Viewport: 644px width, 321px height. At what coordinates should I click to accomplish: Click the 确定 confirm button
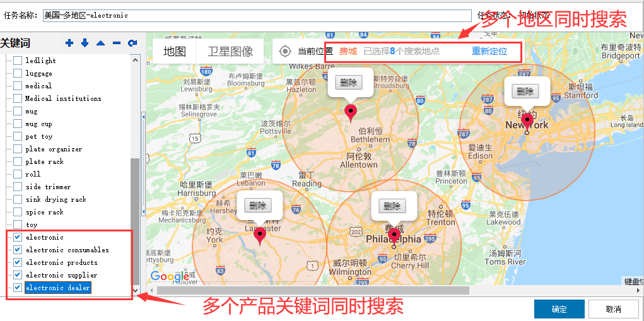pyautogui.click(x=559, y=310)
